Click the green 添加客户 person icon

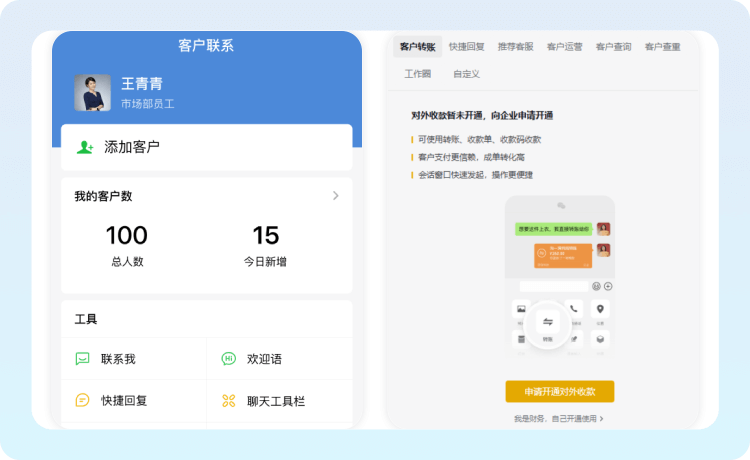85,147
